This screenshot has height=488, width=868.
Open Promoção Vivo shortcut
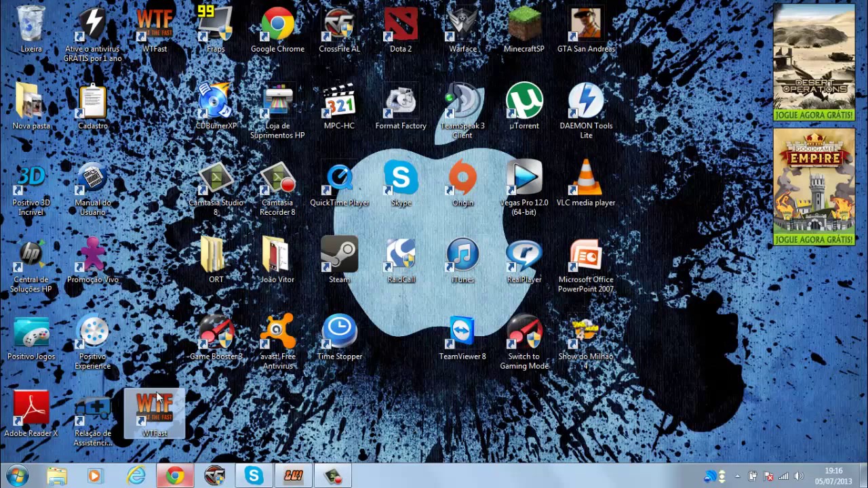(x=93, y=260)
